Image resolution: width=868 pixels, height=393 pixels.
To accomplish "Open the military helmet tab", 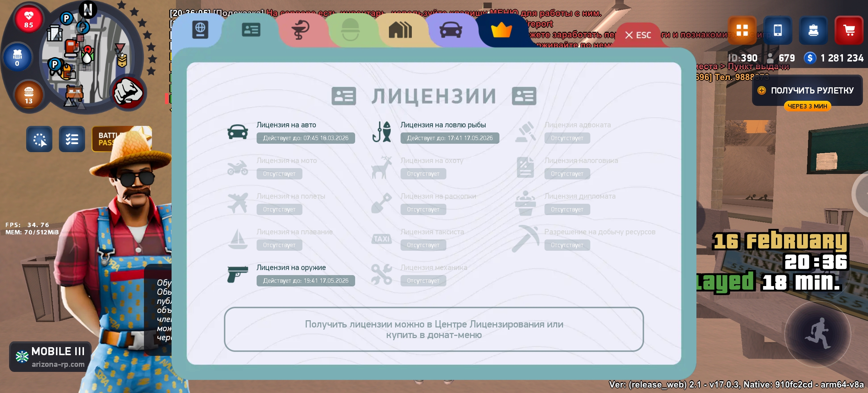I will [350, 30].
